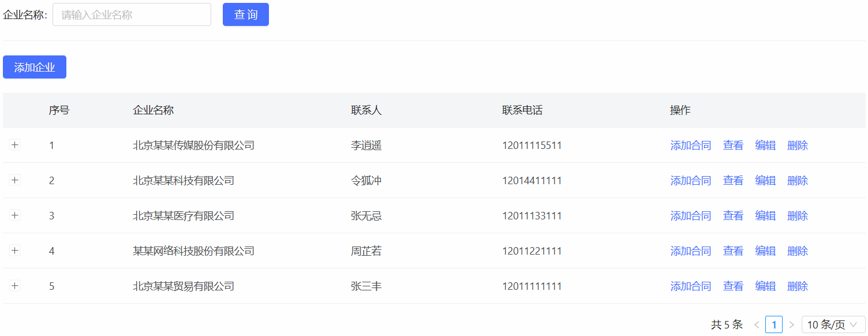
Task: Edit the 北京某某医疗有限公司 entry
Action: (x=765, y=216)
